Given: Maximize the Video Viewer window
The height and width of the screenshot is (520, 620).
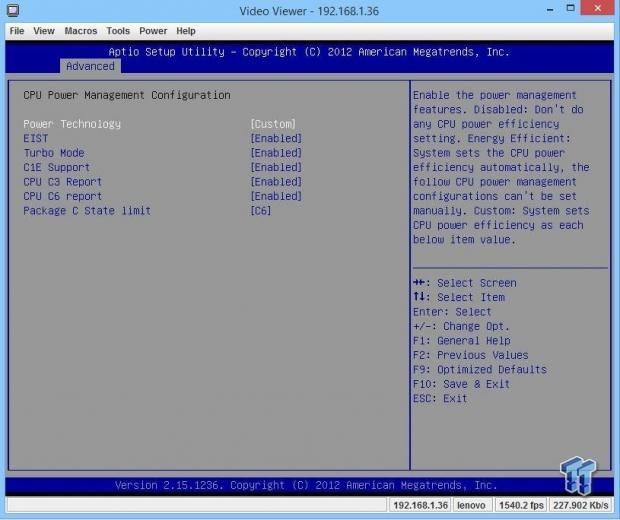Looking at the screenshot, I should (571, 8).
